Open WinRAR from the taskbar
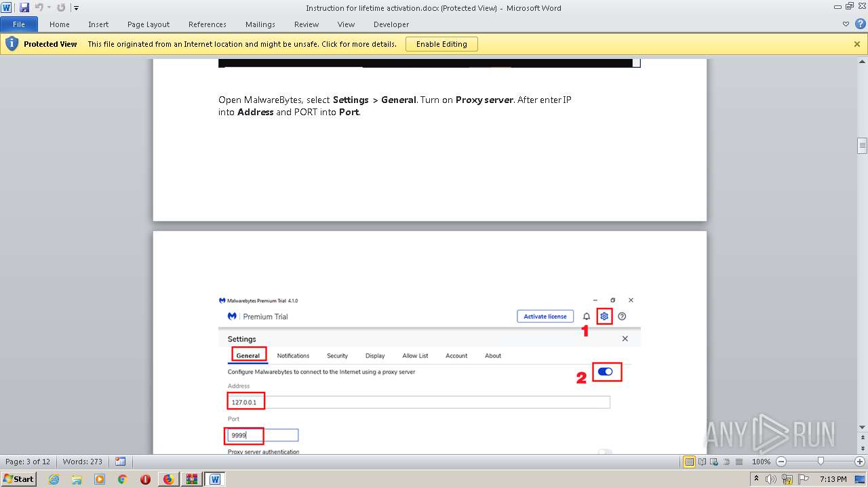The height and width of the screenshot is (488, 868). tap(191, 479)
